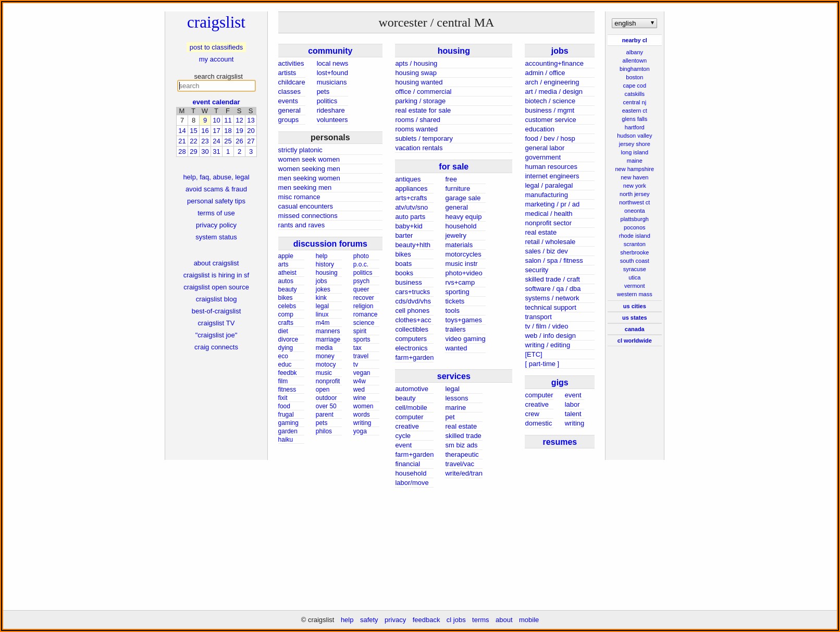
Task: Browse motorcycles for sale
Action: pos(463,254)
